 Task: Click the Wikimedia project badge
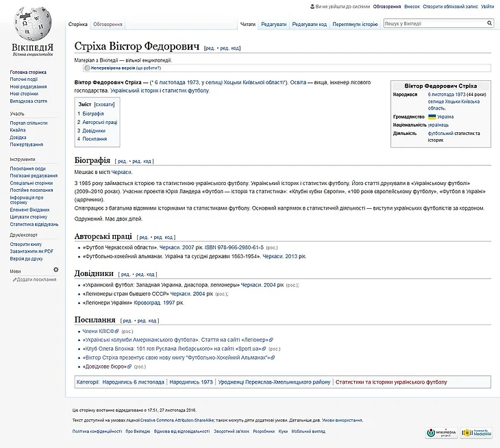coord(440,432)
